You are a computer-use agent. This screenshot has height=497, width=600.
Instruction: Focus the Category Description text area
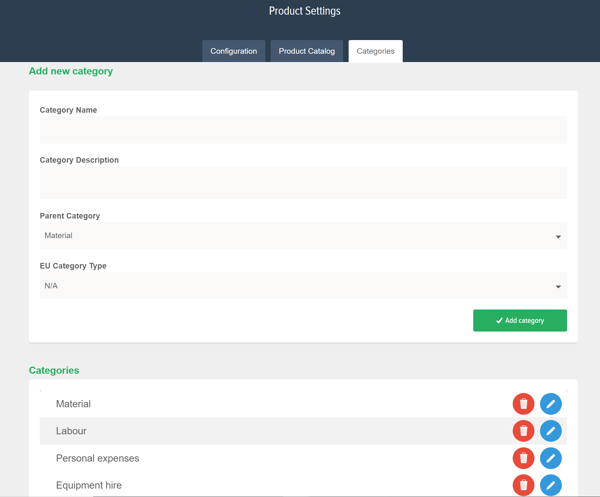pyautogui.click(x=303, y=183)
